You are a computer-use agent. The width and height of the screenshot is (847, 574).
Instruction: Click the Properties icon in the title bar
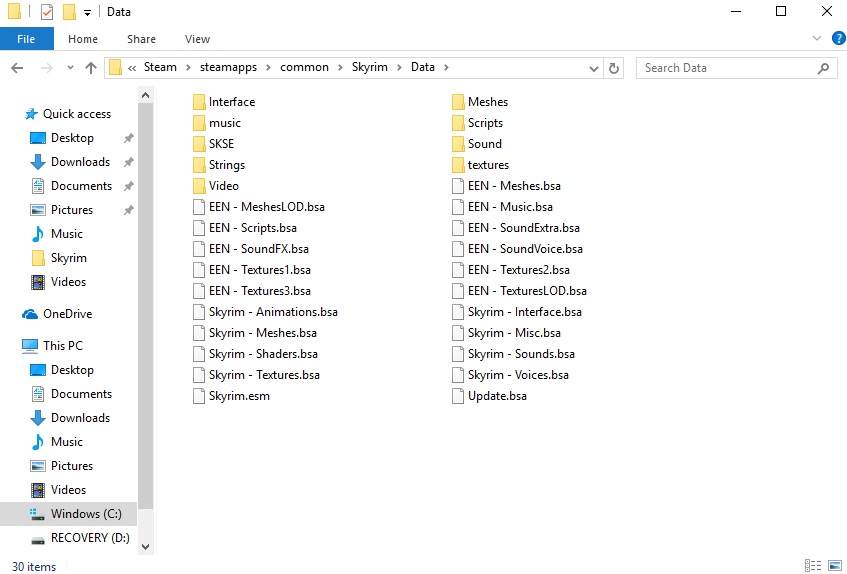coord(46,12)
